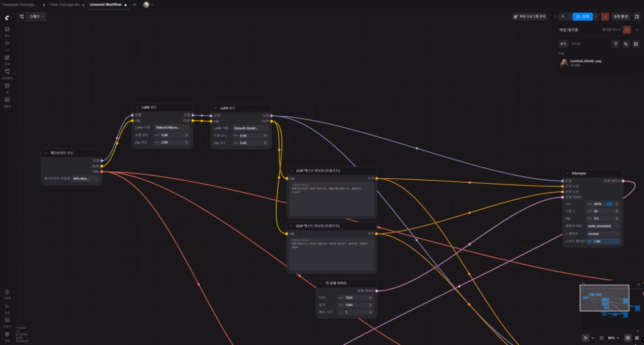The width and height of the screenshot is (644, 345).
Task: Click the sort icon in queue panel
Action: coord(626,44)
